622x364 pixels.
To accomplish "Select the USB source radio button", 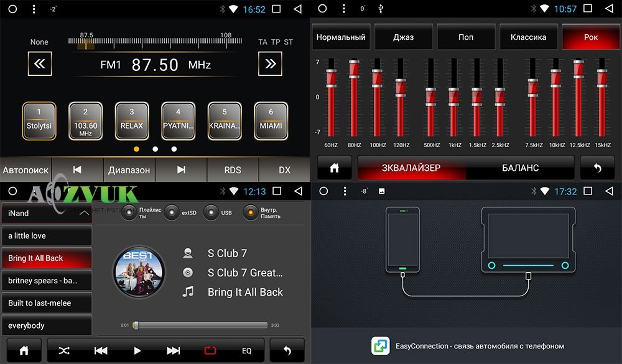I will click(211, 212).
